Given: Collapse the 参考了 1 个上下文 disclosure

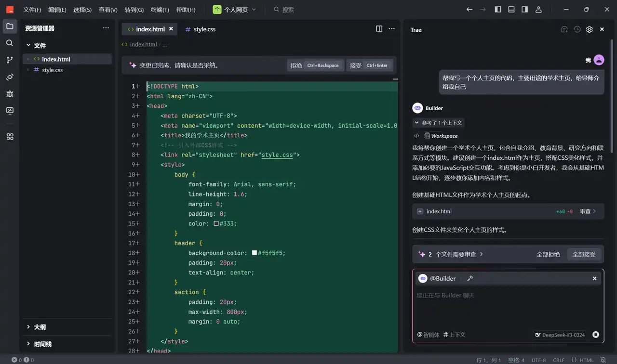Looking at the screenshot, I should coord(438,123).
